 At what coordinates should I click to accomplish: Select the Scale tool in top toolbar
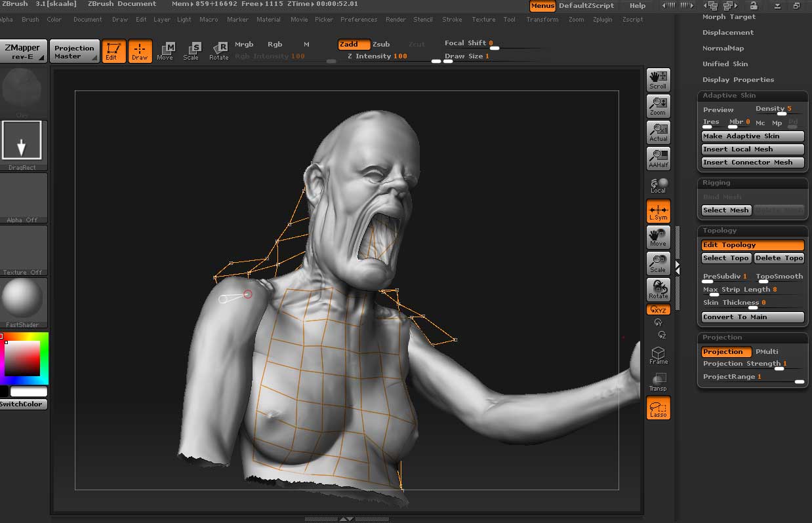click(192, 50)
